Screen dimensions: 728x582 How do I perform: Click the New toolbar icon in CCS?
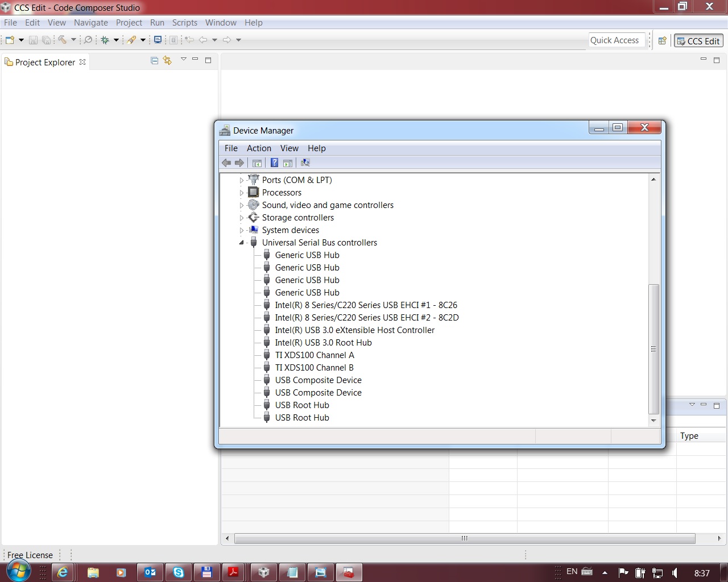(x=10, y=40)
